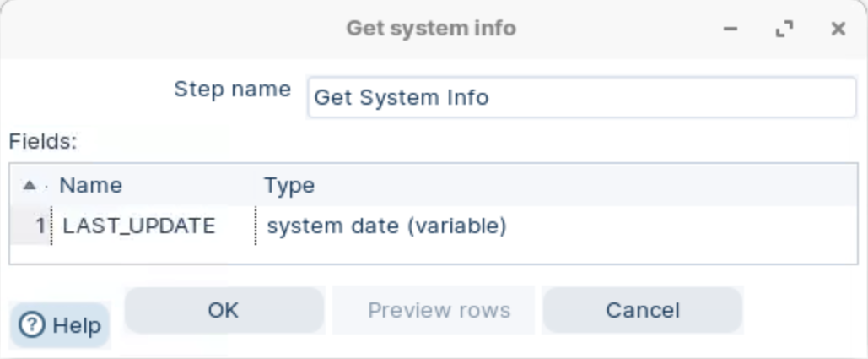
Task: Select row number 1 in the Fields table
Action: pyautogui.click(x=39, y=226)
